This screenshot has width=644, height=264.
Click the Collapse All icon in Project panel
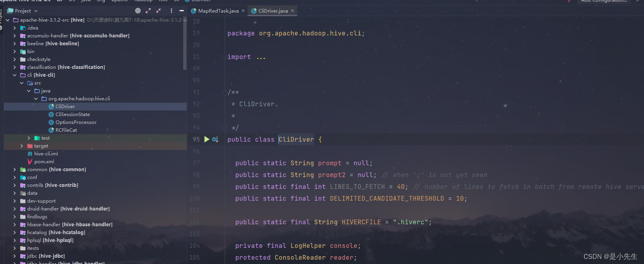158,11
